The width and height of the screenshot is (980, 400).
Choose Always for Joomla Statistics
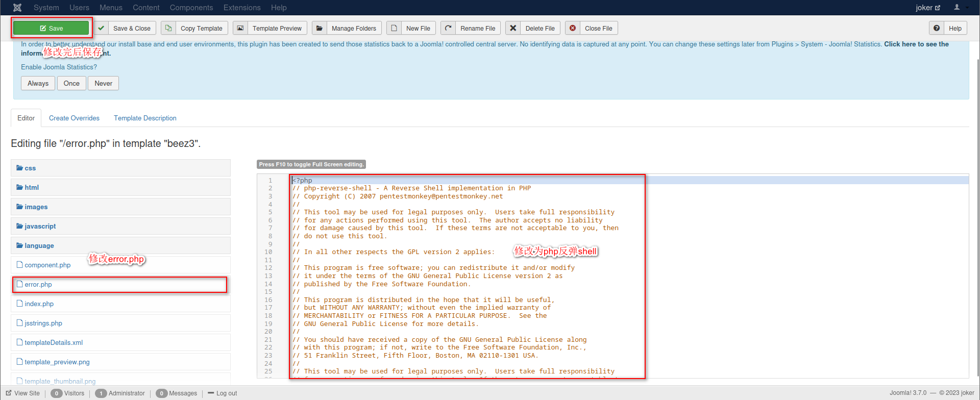pos(38,83)
